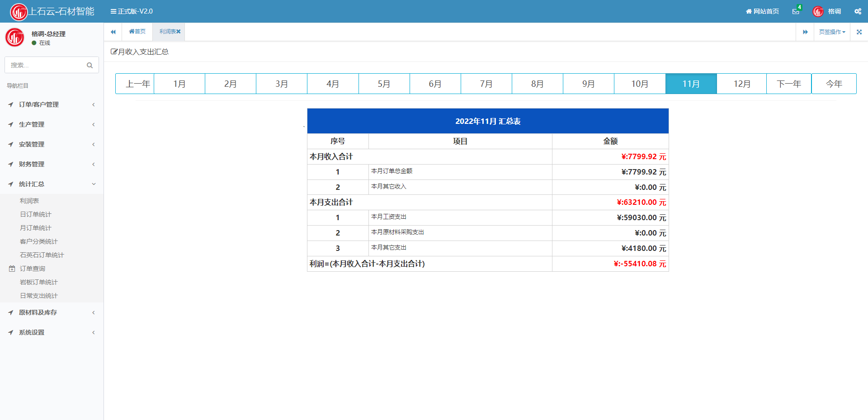This screenshot has width=868, height=420.
Task: Open the 页签操作 dropdown
Action: click(832, 32)
